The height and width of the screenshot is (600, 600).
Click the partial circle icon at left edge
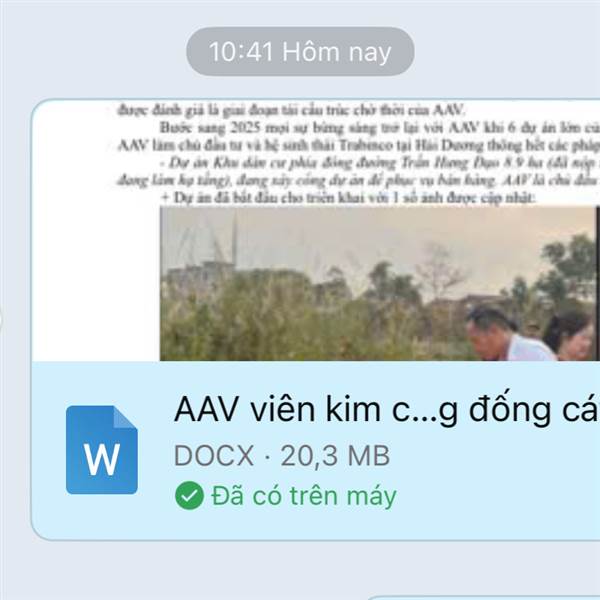click(x=1, y=320)
